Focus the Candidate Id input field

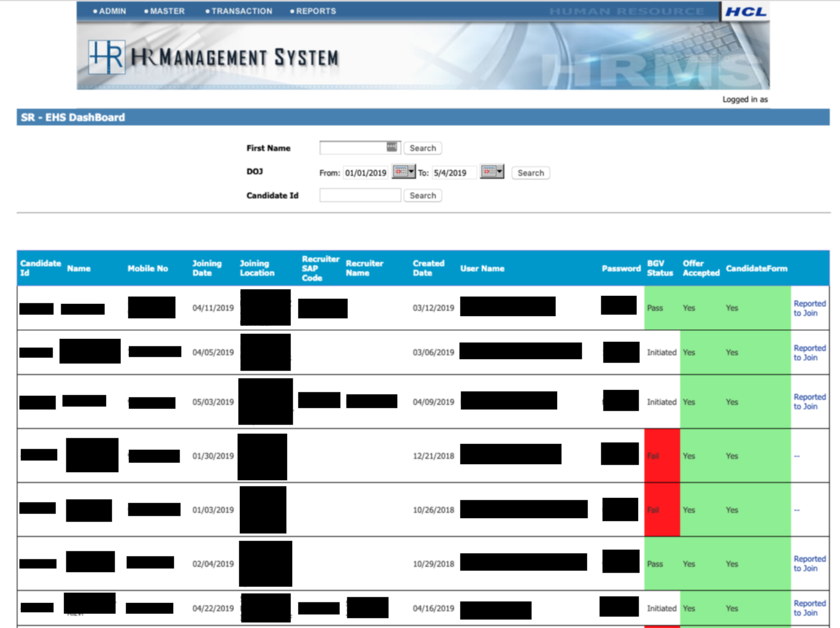coord(360,195)
